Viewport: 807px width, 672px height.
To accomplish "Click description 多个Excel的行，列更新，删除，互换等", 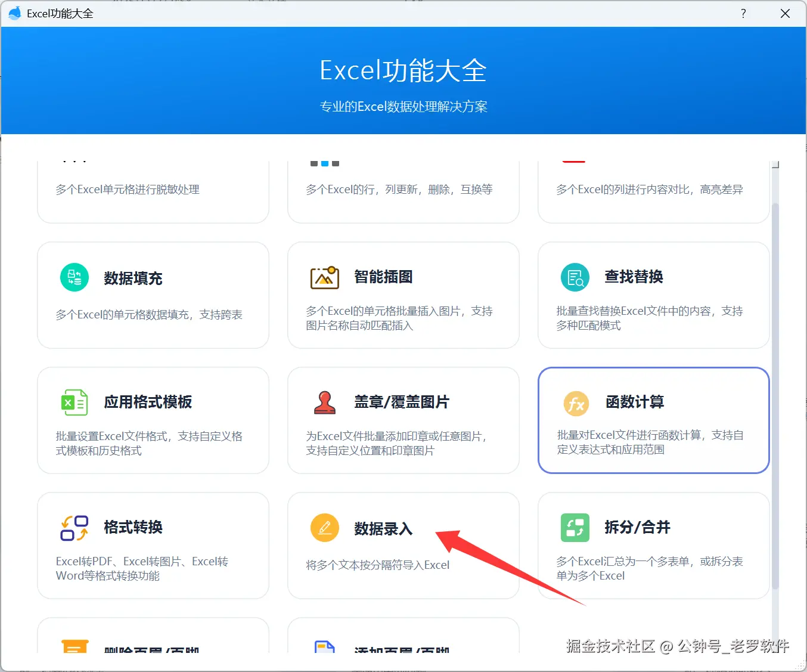I will (399, 190).
